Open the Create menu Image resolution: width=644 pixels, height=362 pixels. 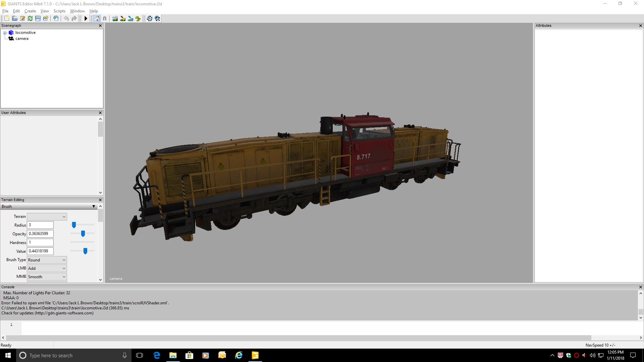30,11
